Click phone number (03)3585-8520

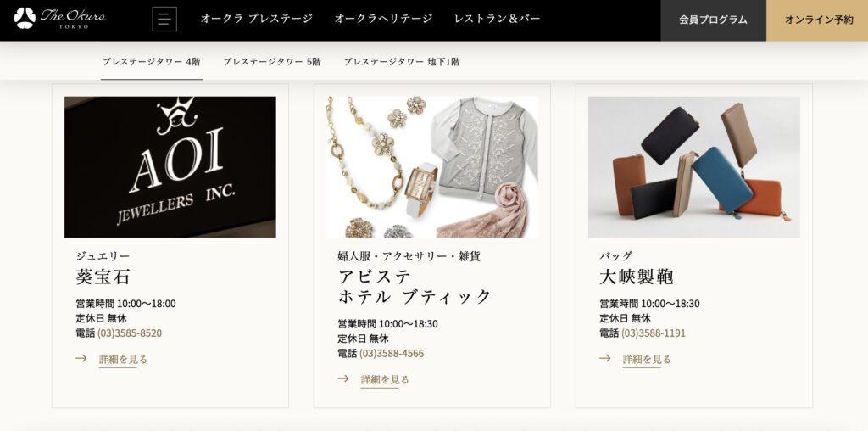tap(130, 333)
